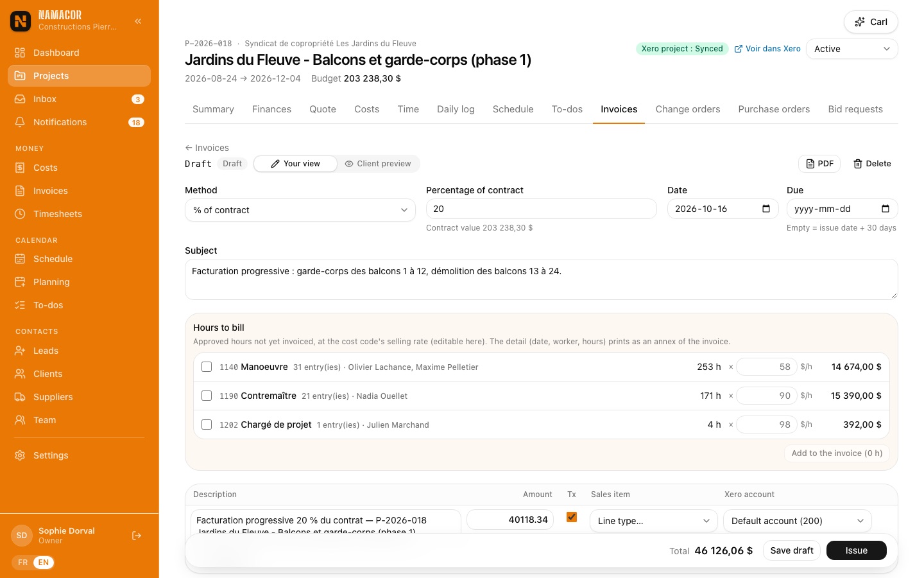
Task: Open the Default account (200) Xero dropdown
Action: 798,521
